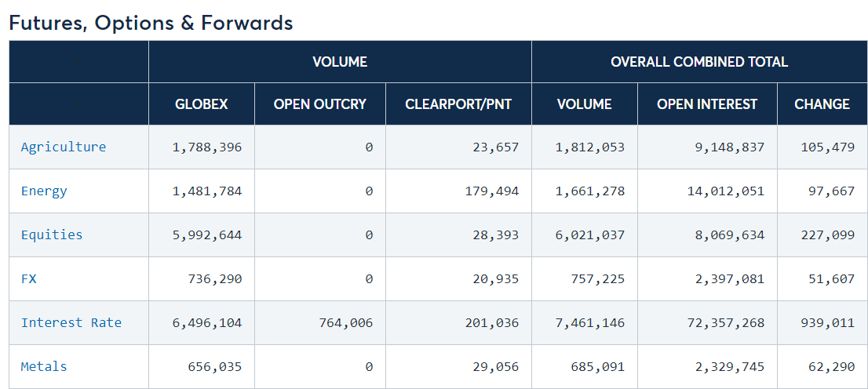Select Agriculture total volume 1,812,053
The height and width of the screenshot is (389, 868).
(x=589, y=147)
